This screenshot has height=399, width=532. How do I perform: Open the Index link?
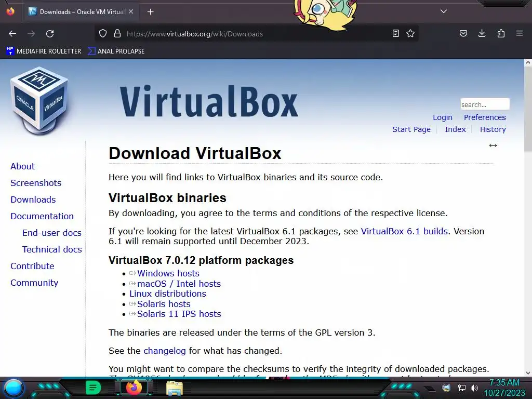coord(455,129)
